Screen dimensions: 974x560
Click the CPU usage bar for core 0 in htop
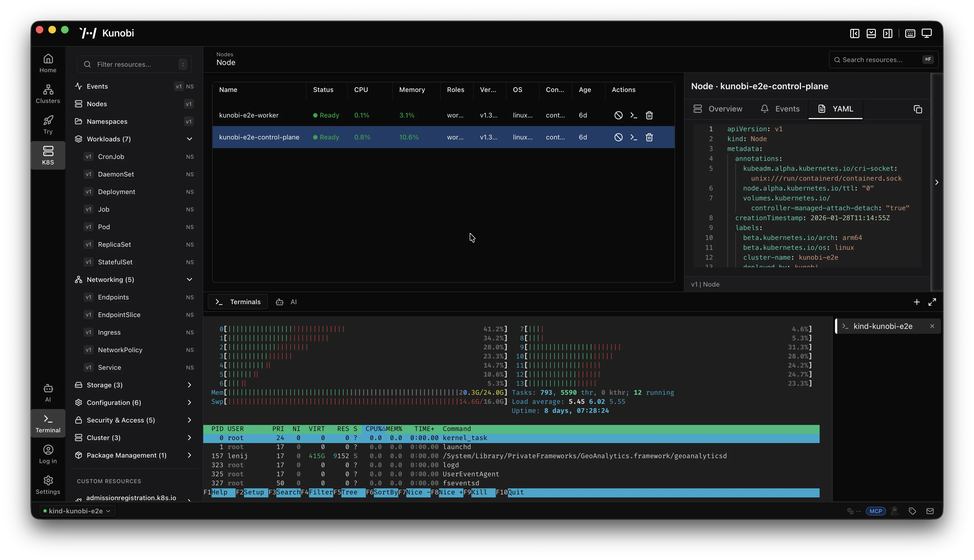[x=285, y=329]
